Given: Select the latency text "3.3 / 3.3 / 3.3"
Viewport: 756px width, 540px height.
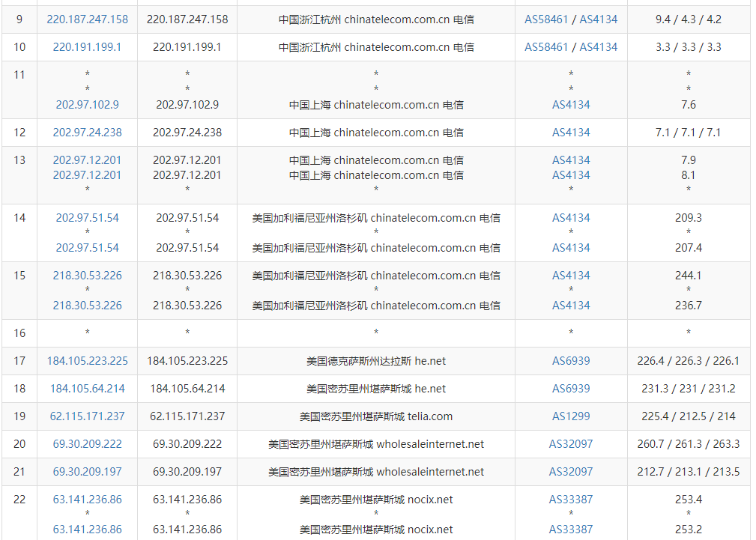Looking at the screenshot, I should pos(689,47).
